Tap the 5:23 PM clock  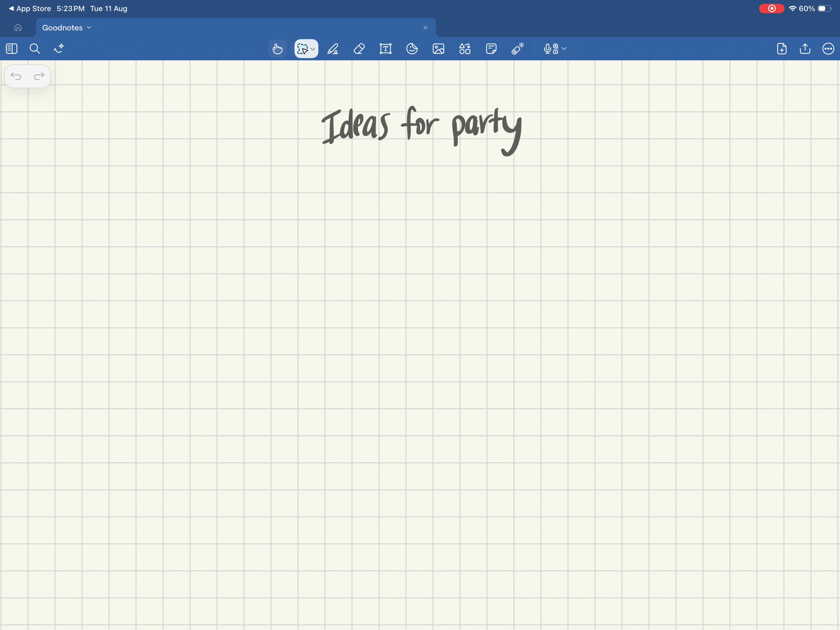[x=71, y=8]
